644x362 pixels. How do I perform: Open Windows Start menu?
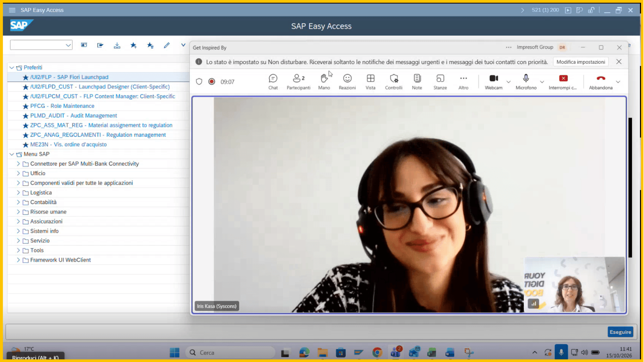(x=174, y=353)
